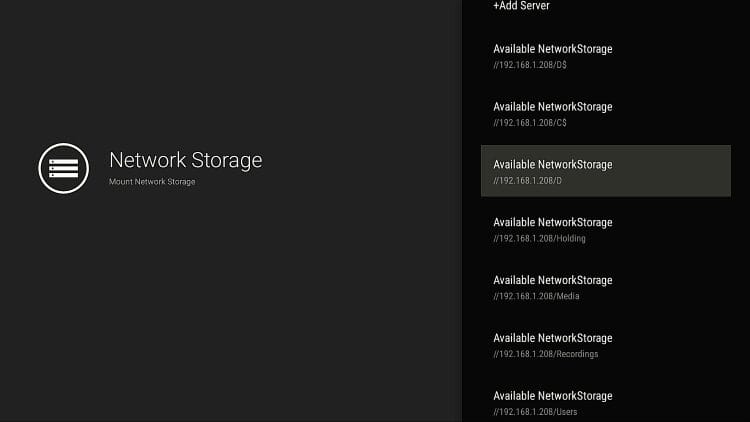Click Available NetworkStorage label above Media path

552,281
